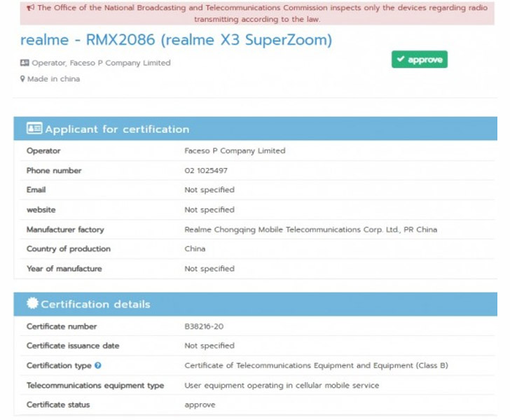510x420 pixels.
Task: Select 'Not specified' in website row
Action: pos(209,210)
